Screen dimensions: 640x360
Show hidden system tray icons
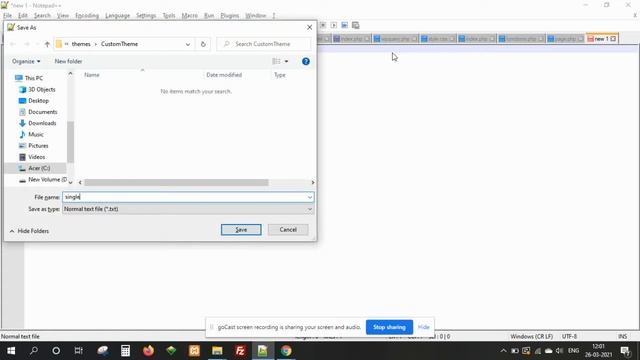(x=503, y=351)
